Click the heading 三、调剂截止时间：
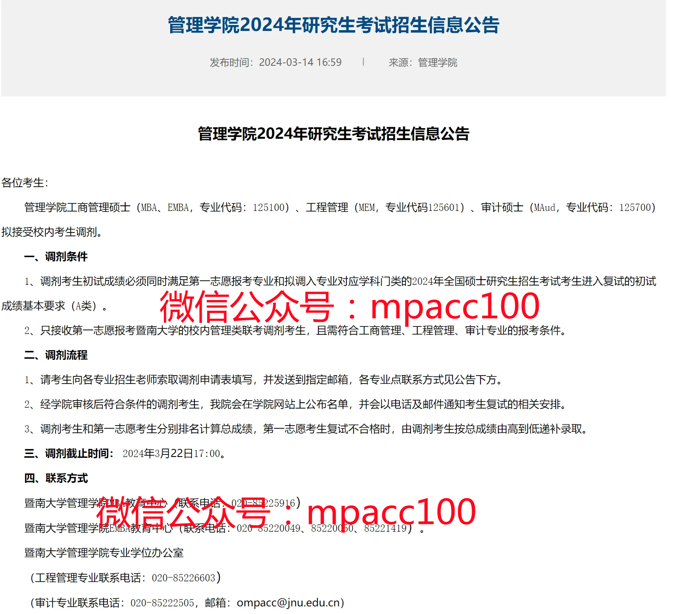 69,454
